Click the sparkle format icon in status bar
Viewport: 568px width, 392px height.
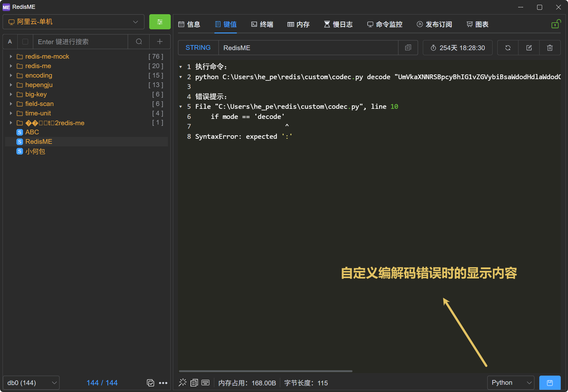click(x=183, y=383)
